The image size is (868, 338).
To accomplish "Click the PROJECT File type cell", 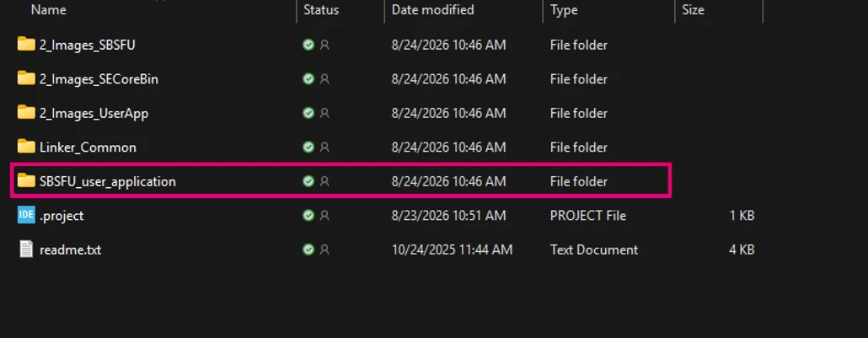I will click(x=588, y=216).
